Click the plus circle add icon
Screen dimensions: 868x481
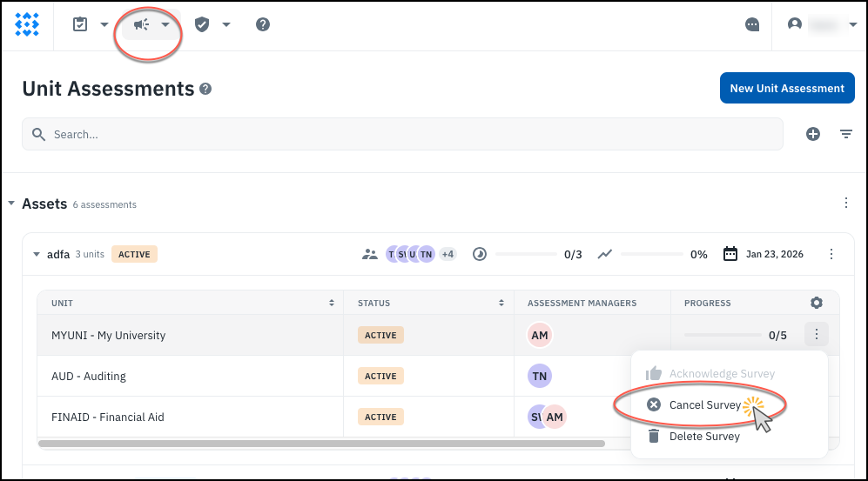(813, 134)
